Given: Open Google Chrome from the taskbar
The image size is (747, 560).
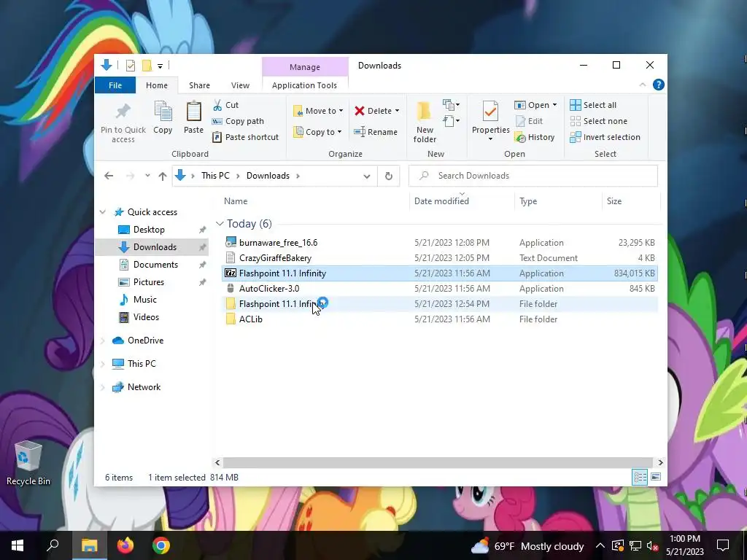Looking at the screenshot, I should tap(161, 545).
